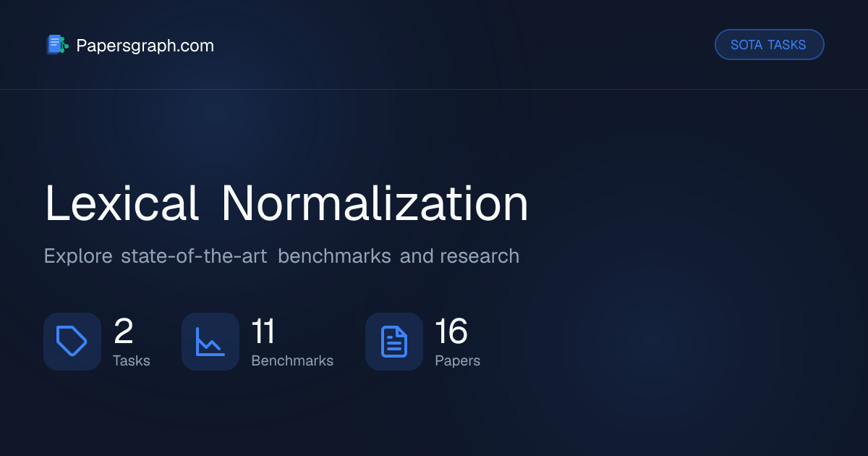Click the Papers document icon
The height and width of the screenshot is (456, 868).
click(x=394, y=342)
